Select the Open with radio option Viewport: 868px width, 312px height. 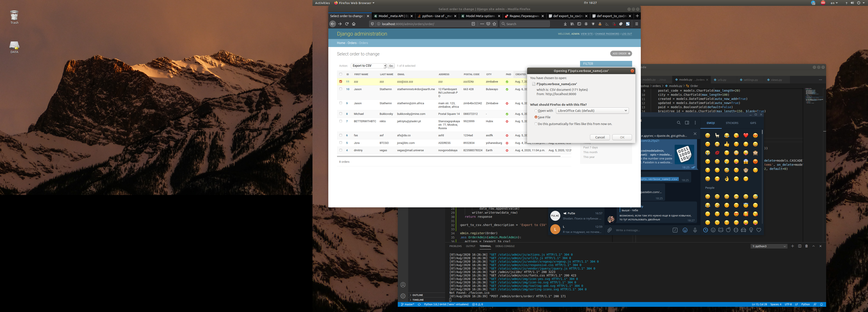pos(536,111)
